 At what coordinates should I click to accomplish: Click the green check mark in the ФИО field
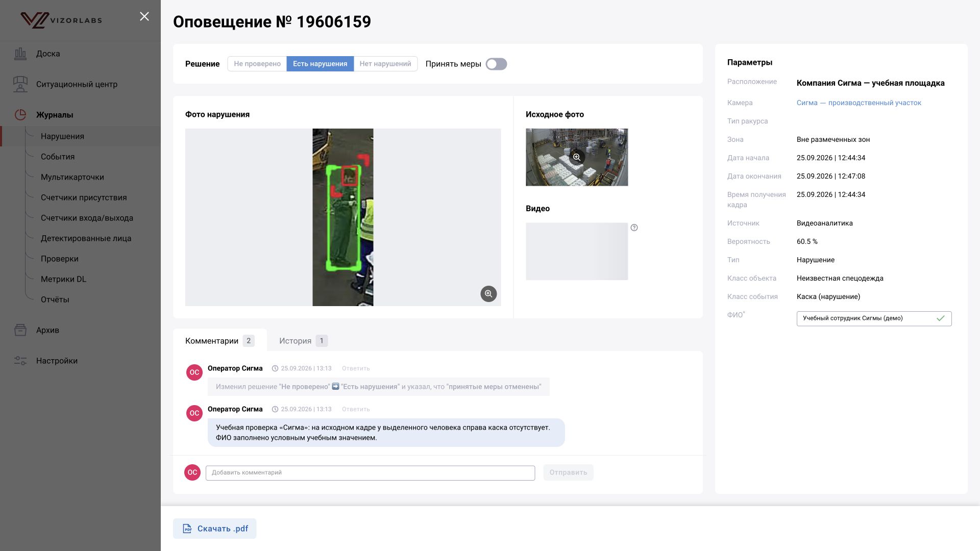(941, 318)
